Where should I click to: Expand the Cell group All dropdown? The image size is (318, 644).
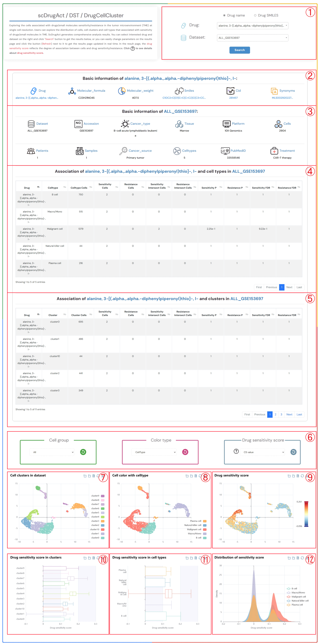point(52,452)
